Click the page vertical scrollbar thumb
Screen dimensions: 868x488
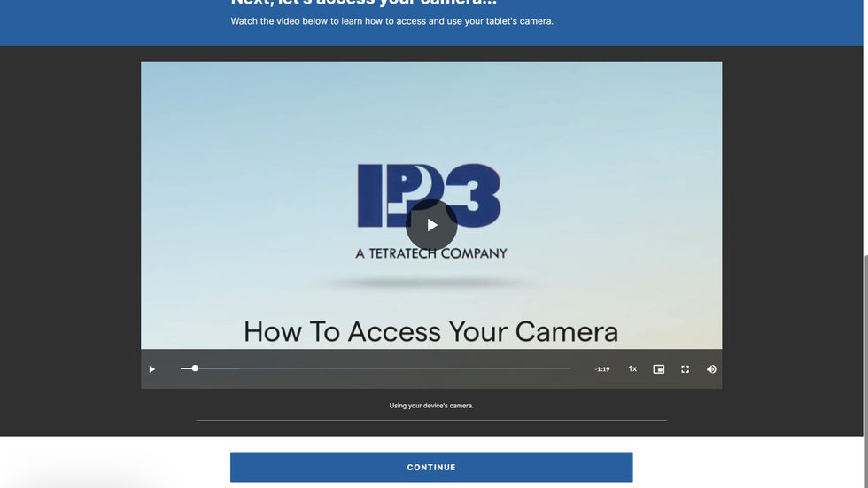click(x=865, y=371)
